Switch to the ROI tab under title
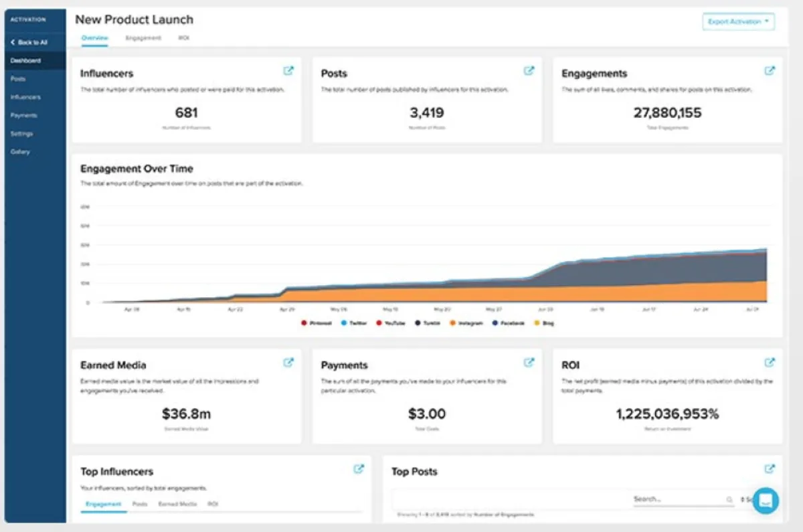The image size is (803, 532). point(183,38)
